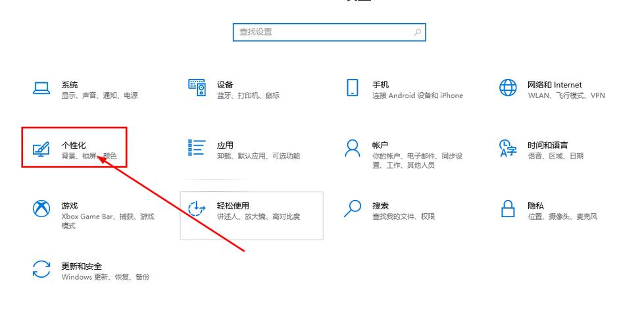The height and width of the screenshot is (329, 644).
Task: Click the text 蓝牙、打印机、鼠标
Action: coord(248,95)
